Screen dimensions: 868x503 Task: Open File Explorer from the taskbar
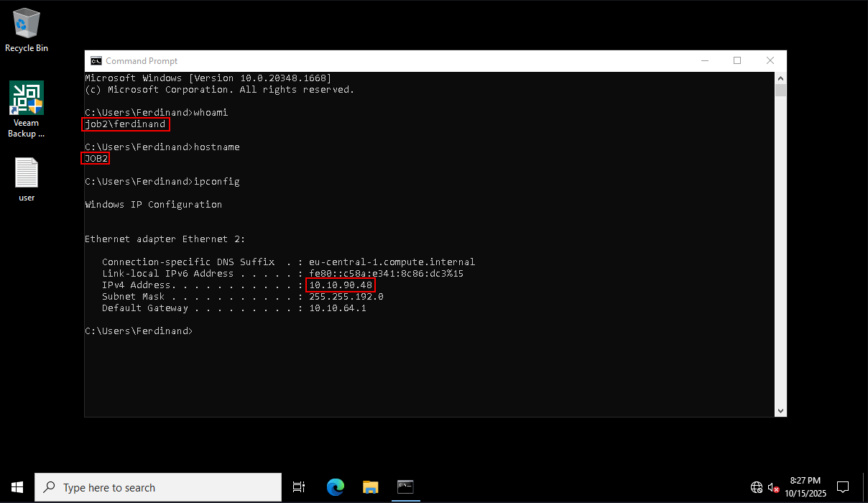pyautogui.click(x=370, y=487)
